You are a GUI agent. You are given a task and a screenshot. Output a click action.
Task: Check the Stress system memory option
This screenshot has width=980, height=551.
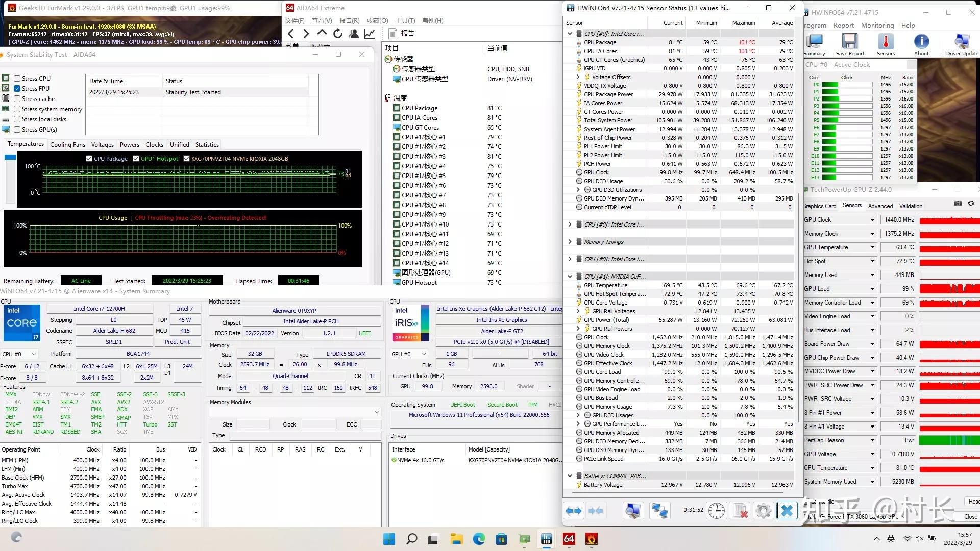17,109
